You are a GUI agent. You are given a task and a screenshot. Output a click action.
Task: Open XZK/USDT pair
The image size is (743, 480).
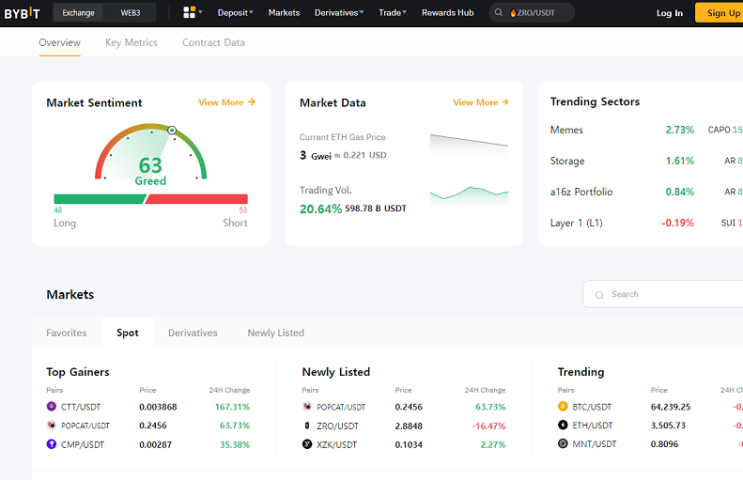(336, 444)
